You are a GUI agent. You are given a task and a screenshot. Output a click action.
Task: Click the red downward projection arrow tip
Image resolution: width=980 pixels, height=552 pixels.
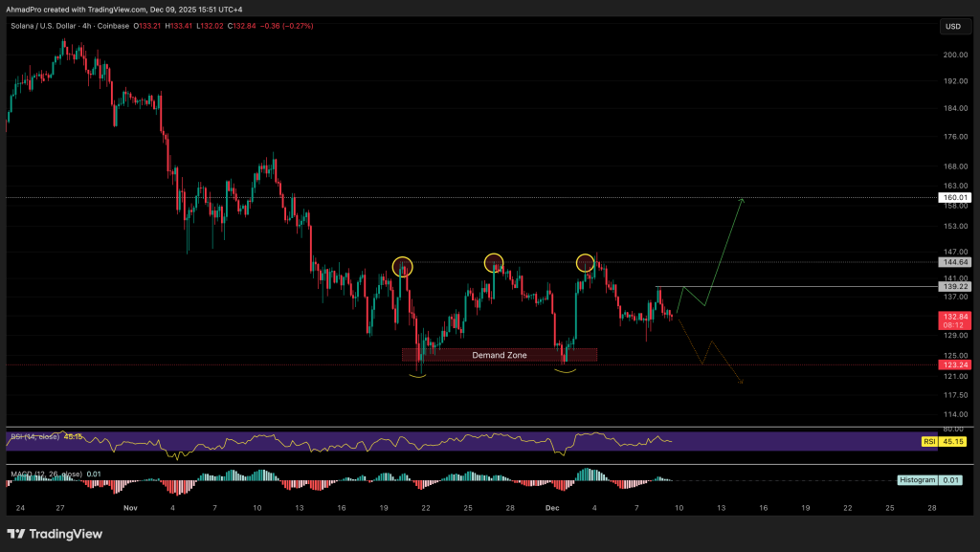(x=742, y=383)
